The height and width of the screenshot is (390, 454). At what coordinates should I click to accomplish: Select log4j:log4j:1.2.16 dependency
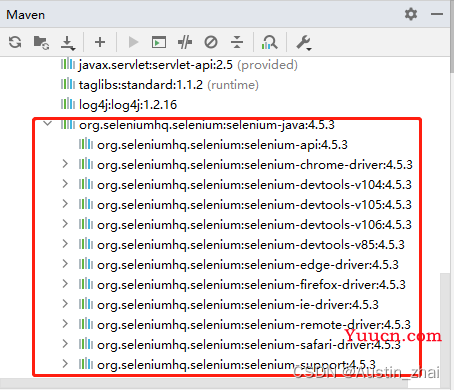point(128,105)
